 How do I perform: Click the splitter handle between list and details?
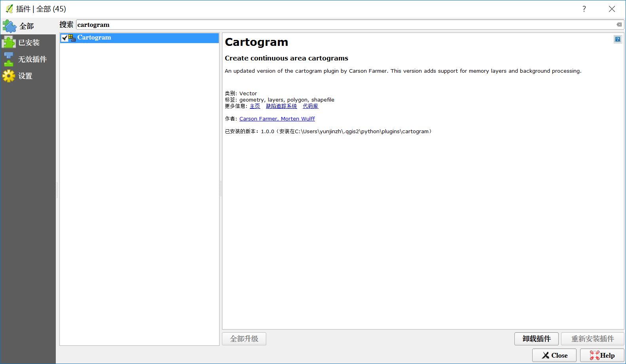point(220,189)
